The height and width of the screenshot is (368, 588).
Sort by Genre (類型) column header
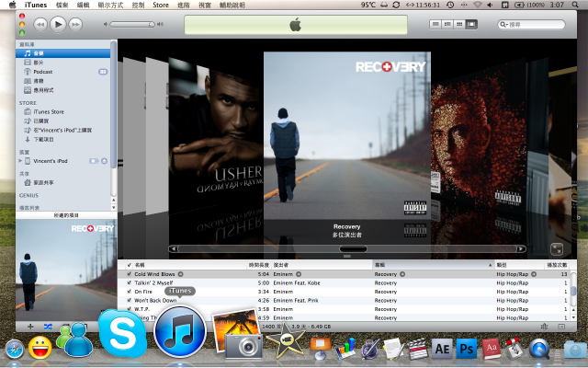click(519, 265)
